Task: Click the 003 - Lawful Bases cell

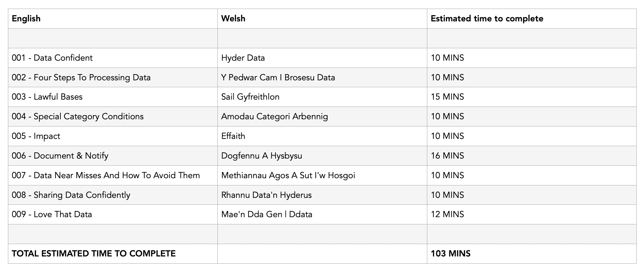Action: point(113,97)
